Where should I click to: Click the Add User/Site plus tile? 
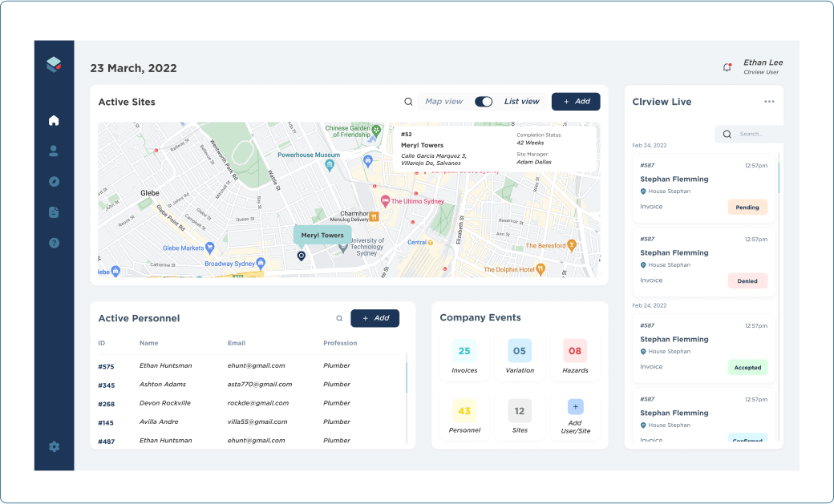tap(575, 417)
